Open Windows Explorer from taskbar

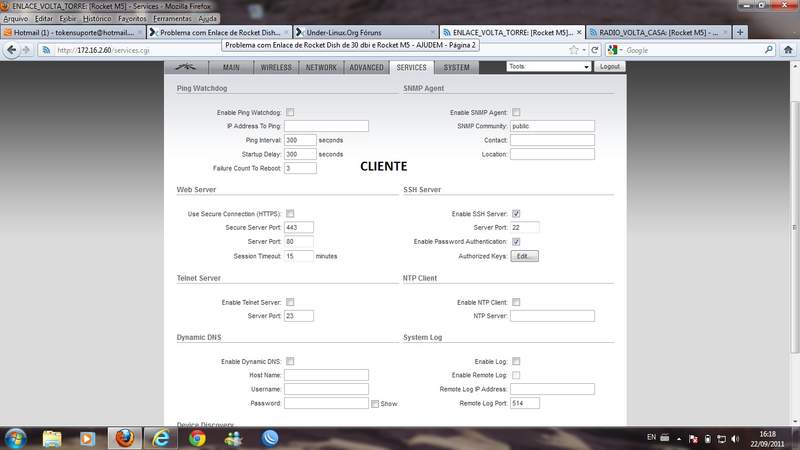[52, 438]
